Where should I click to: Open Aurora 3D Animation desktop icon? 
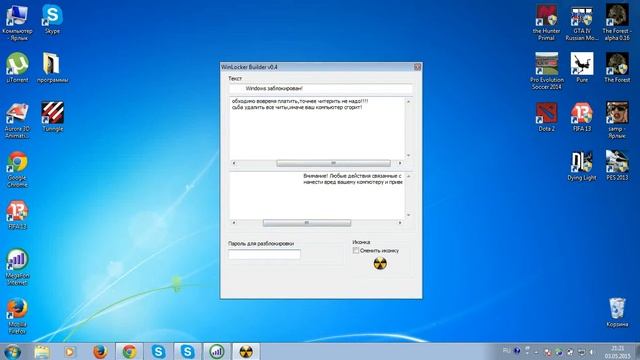pyautogui.click(x=17, y=120)
